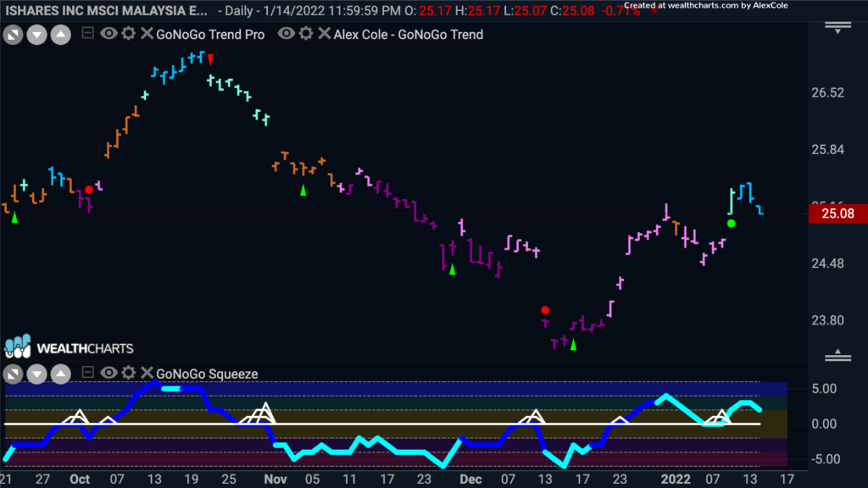Click the green dot signal in January 2022
The image size is (868, 488).
click(732, 224)
